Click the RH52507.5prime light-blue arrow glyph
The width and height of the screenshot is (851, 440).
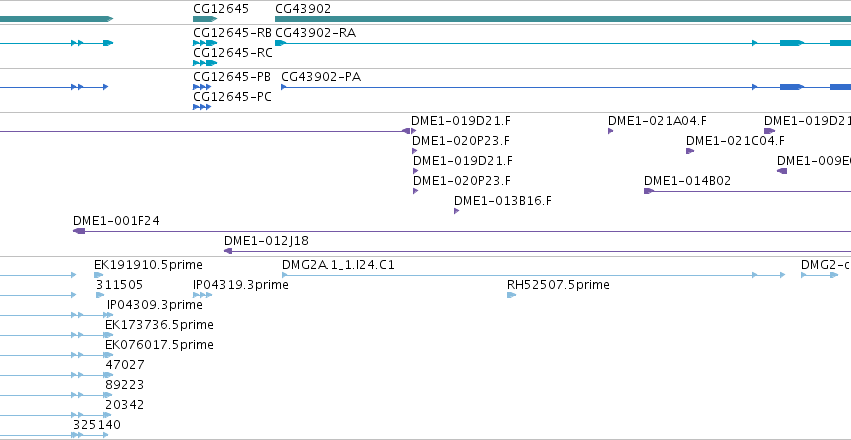(511, 295)
